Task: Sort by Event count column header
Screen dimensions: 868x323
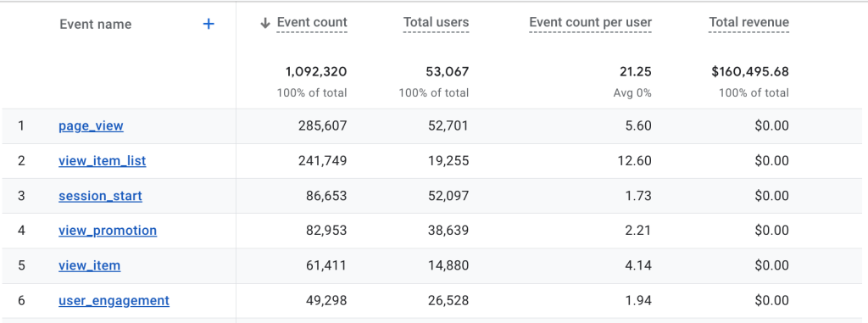Action: (312, 22)
